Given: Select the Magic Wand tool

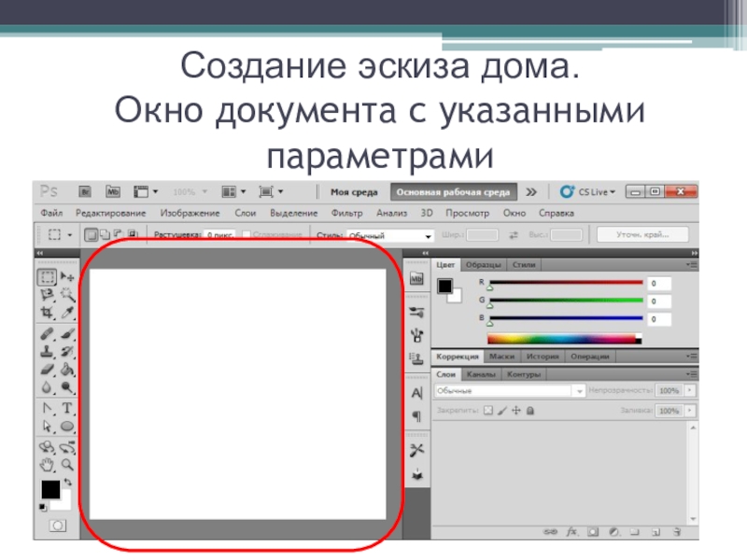Looking at the screenshot, I should click(x=67, y=295).
